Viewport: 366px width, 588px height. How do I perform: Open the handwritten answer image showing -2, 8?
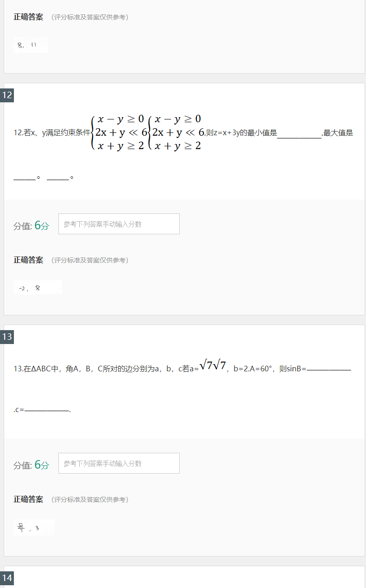click(37, 287)
